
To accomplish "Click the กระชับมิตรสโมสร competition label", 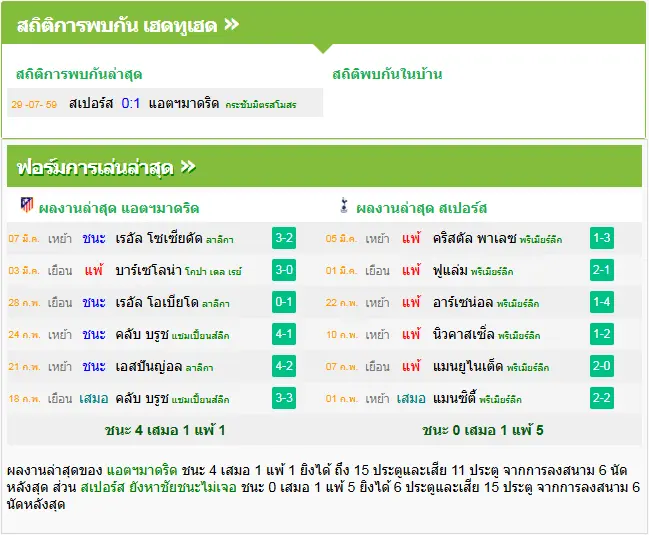I will (261, 105).
